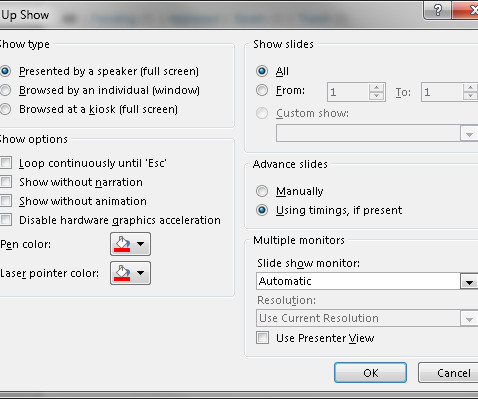This screenshot has height=399, width=478.
Task: Open the Resolution dropdown arrow
Action: 469,318
